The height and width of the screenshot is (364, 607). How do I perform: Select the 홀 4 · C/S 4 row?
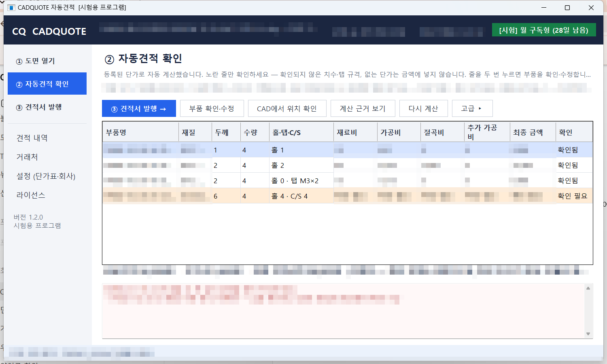tap(348, 196)
